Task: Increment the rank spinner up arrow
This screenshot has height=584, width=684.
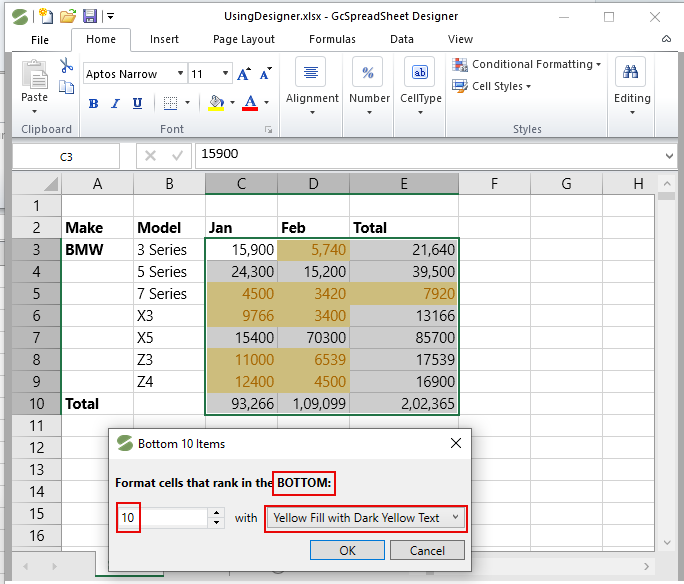Action: coord(216,512)
